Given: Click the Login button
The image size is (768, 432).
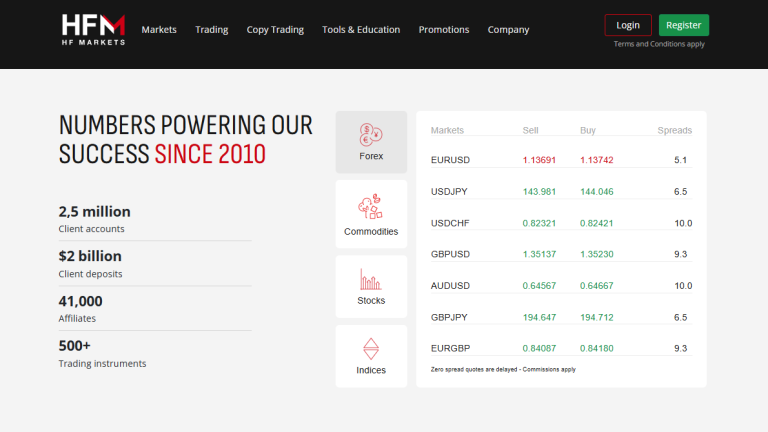Looking at the screenshot, I should coord(628,25).
